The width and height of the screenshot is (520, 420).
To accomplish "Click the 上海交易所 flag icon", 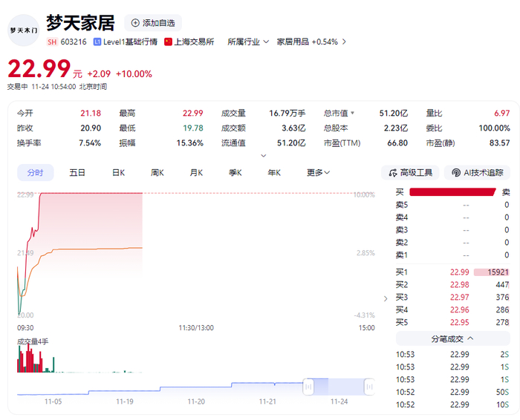I will (169, 42).
